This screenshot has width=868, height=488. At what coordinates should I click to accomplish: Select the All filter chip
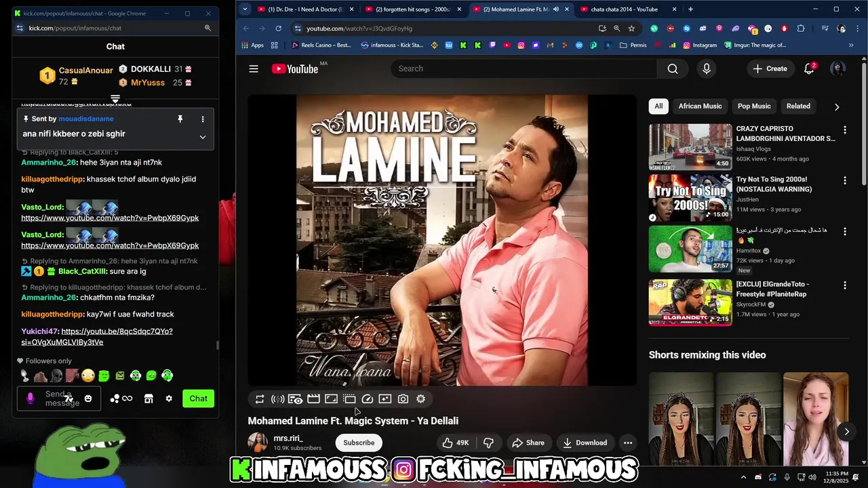point(658,106)
